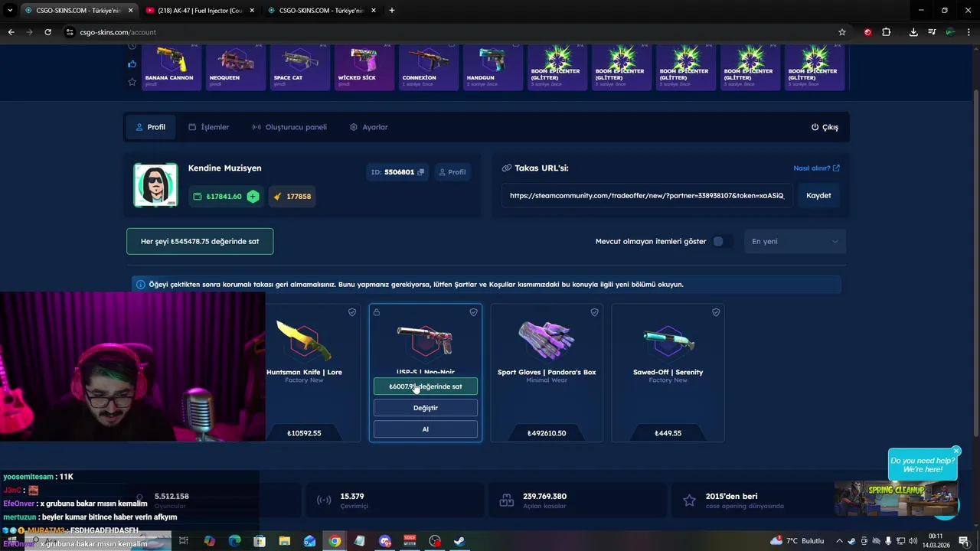The image size is (980, 551).
Task: Switch to the İşlemler tab
Action: (x=209, y=127)
